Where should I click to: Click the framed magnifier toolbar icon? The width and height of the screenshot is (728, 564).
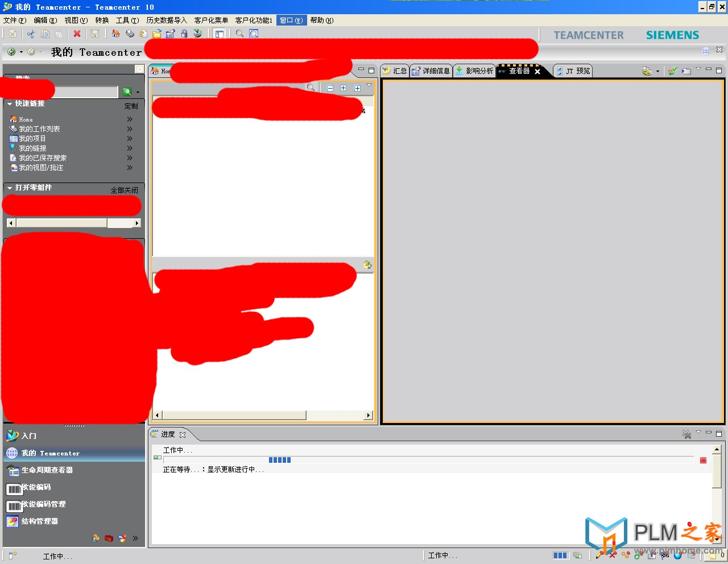coord(254,34)
